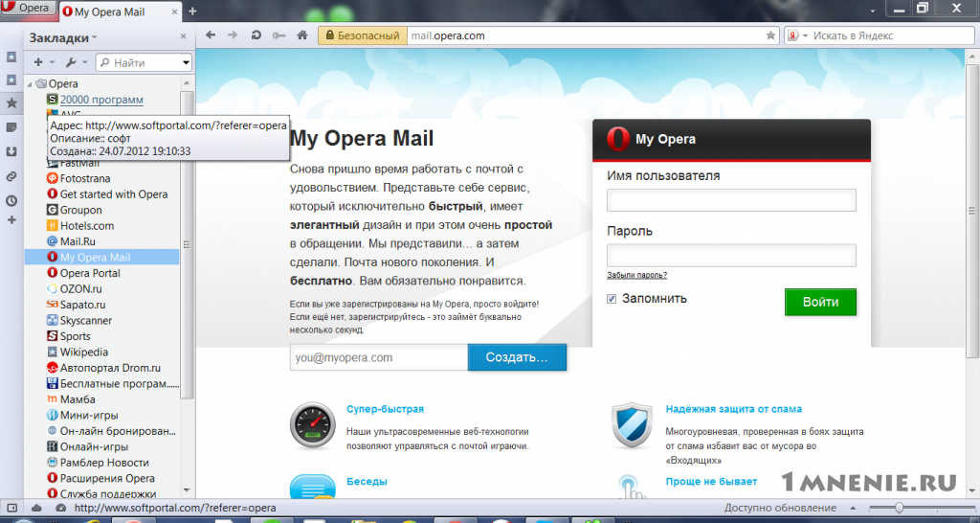Go forward to the next page
The image size is (980, 523).
233,35
